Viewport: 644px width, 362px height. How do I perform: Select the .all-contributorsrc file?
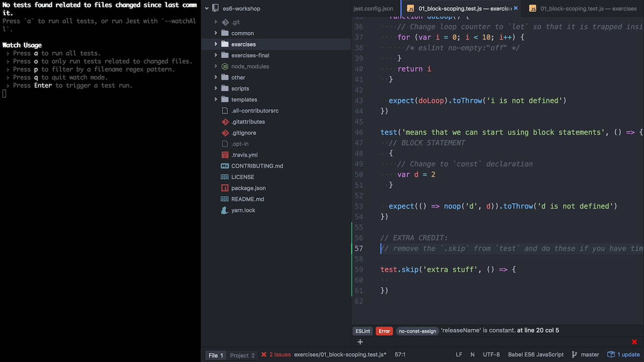coord(255,111)
